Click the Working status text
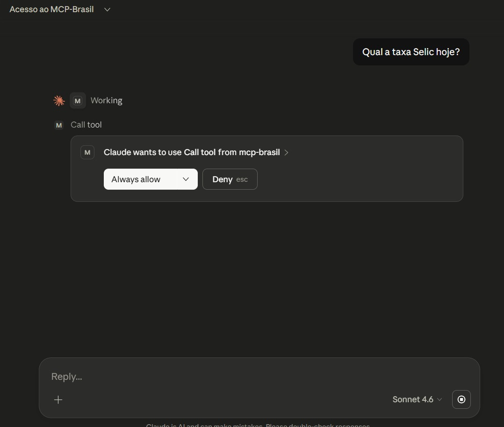This screenshot has height=427, width=504. tap(107, 100)
